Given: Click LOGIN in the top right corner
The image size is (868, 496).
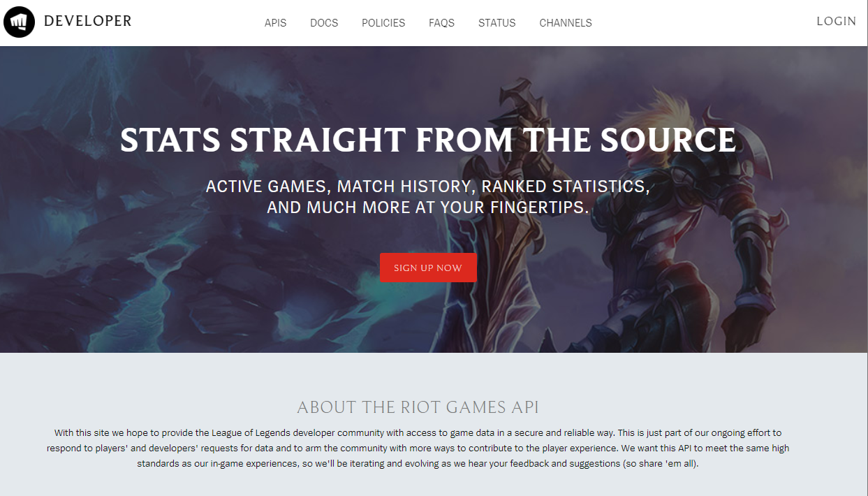Looking at the screenshot, I should click(x=837, y=22).
